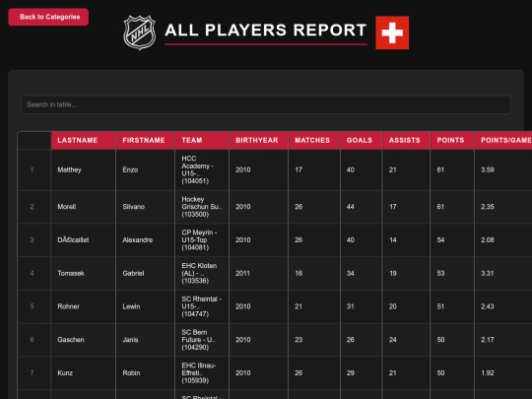This screenshot has width=532, height=399.
Task: Sort by the POINTS column header
Action: 452,141
